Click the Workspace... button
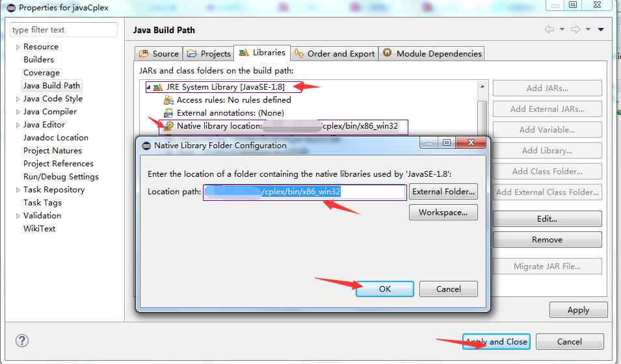The height and width of the screenshot is (364, 621). click(443, 213)
